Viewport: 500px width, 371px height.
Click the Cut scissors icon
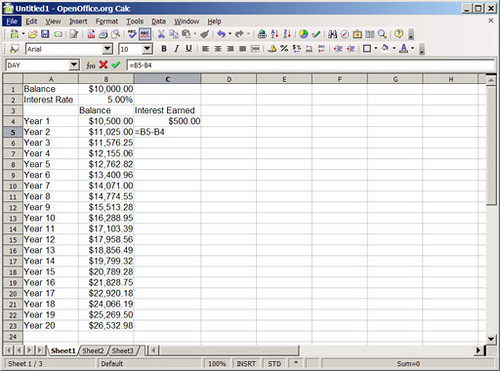pyautogui.click(x=161, y=34)
